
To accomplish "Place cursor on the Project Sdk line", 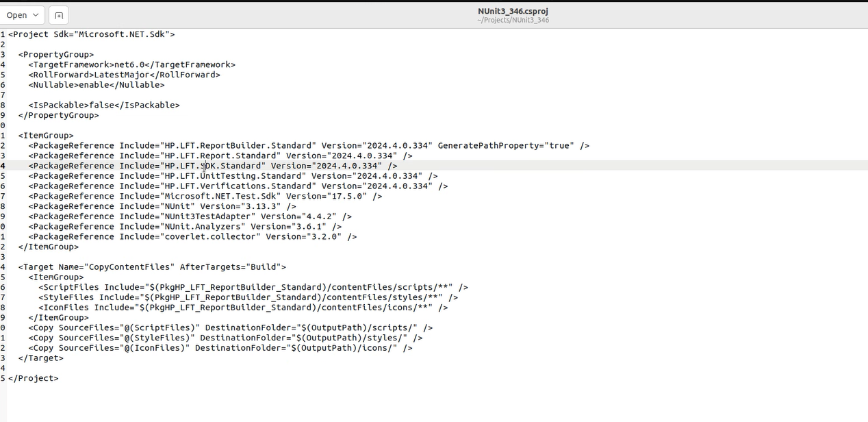I will point(91,34).
